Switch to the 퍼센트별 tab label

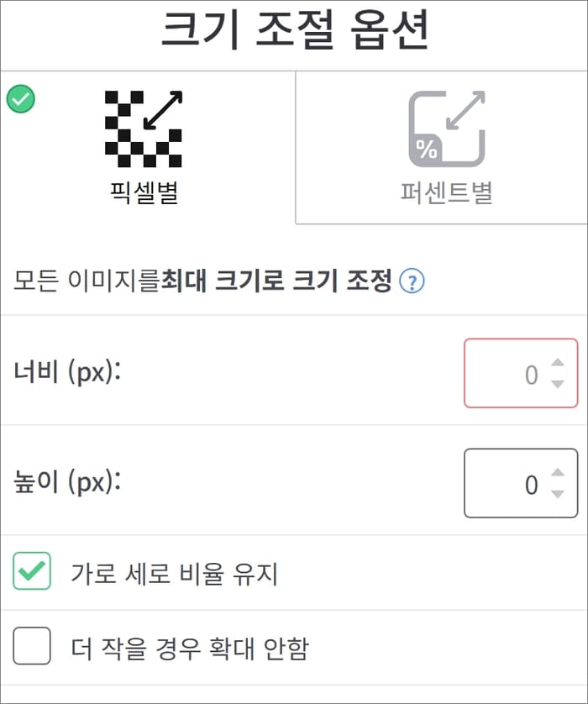tap(447, 193)
